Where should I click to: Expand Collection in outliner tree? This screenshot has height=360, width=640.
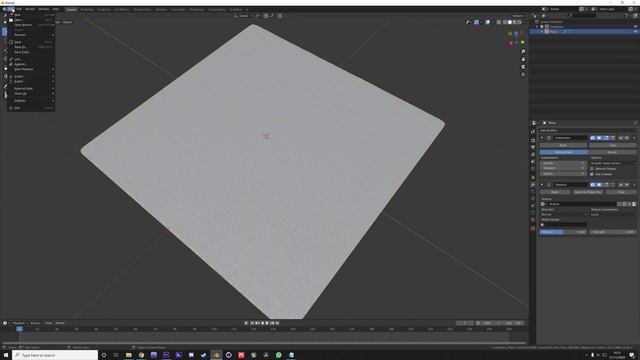pyautogui.click(x=537, y=27)
